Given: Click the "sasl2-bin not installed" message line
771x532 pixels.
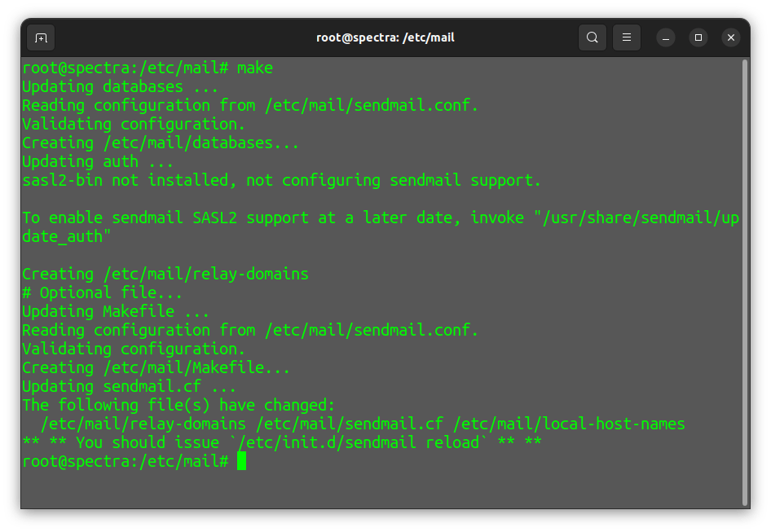Looking at the screenshot, I should 281,180.
